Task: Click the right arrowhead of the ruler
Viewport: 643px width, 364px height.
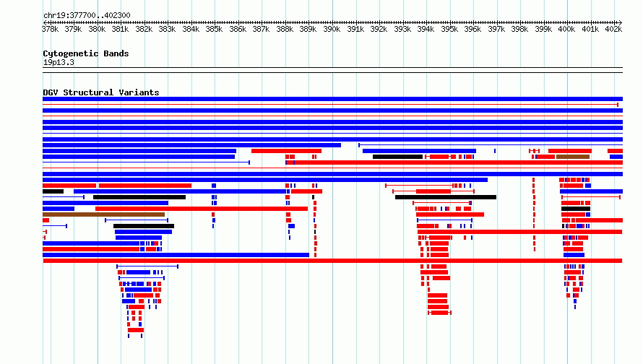Action: [620, 22]
